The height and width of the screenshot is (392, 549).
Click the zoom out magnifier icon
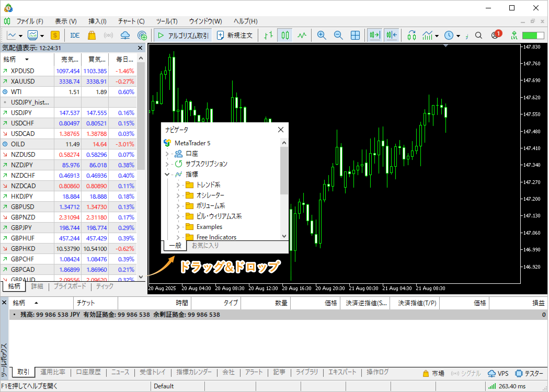338,35
